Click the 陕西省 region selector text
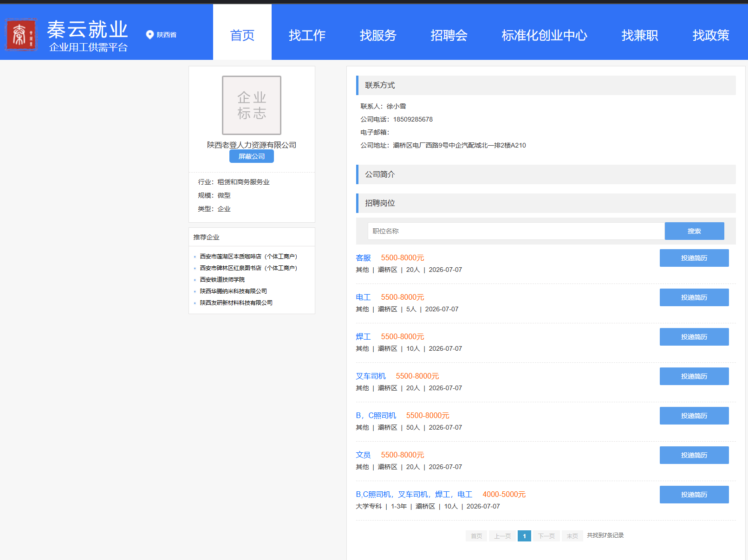 (167, 35)
